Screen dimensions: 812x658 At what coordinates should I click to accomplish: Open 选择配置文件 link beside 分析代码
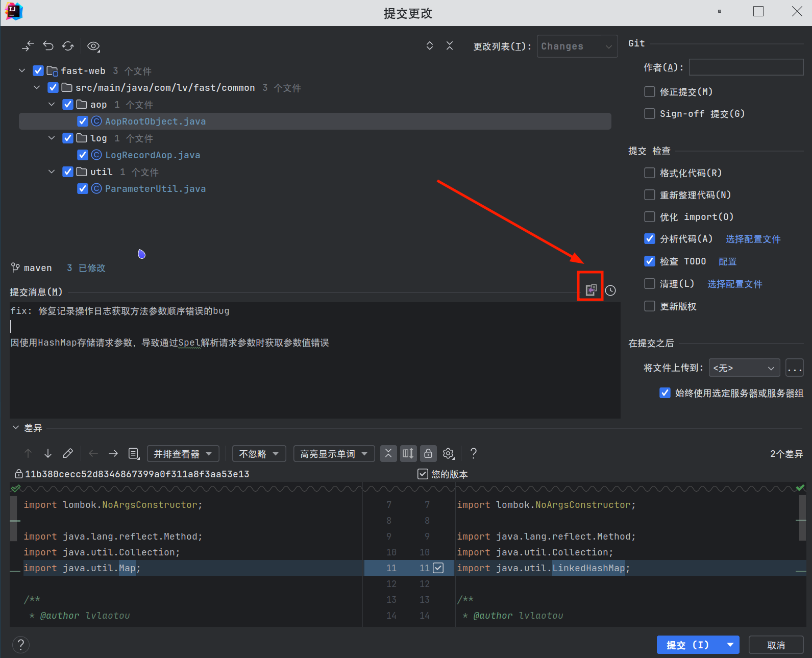point(753,239)
